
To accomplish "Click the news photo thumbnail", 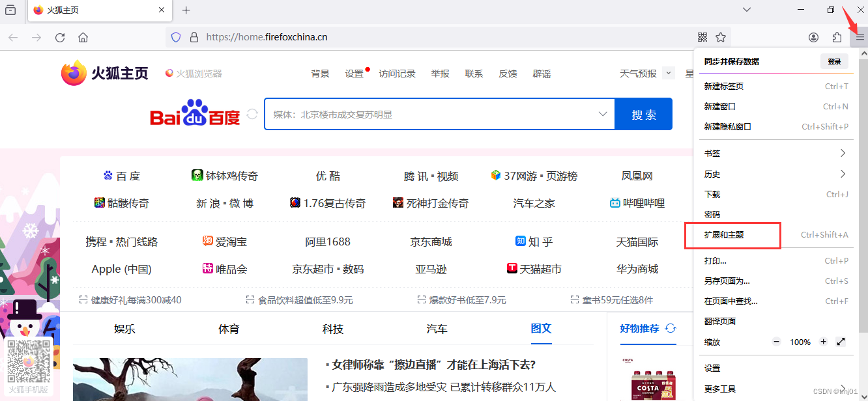I will 190,380.
